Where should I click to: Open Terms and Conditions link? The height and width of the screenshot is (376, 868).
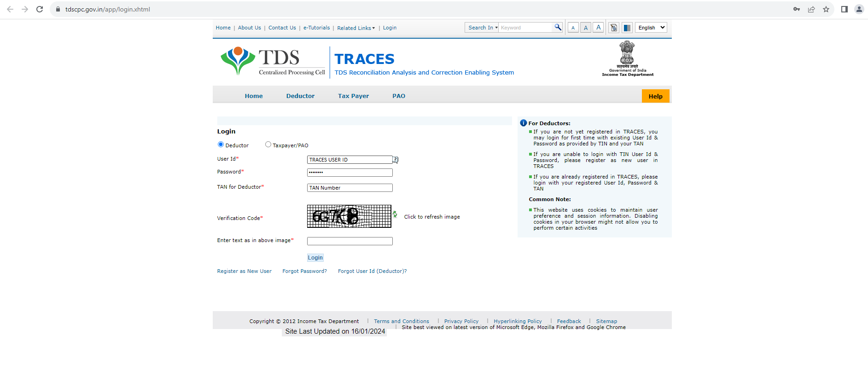pos(402,321)
